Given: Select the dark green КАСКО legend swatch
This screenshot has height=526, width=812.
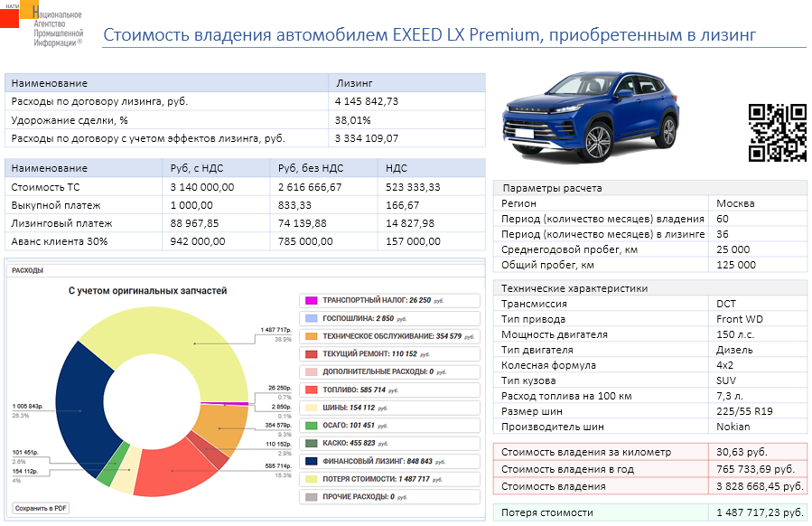Looking at the screenshot, I should point(311,444).
